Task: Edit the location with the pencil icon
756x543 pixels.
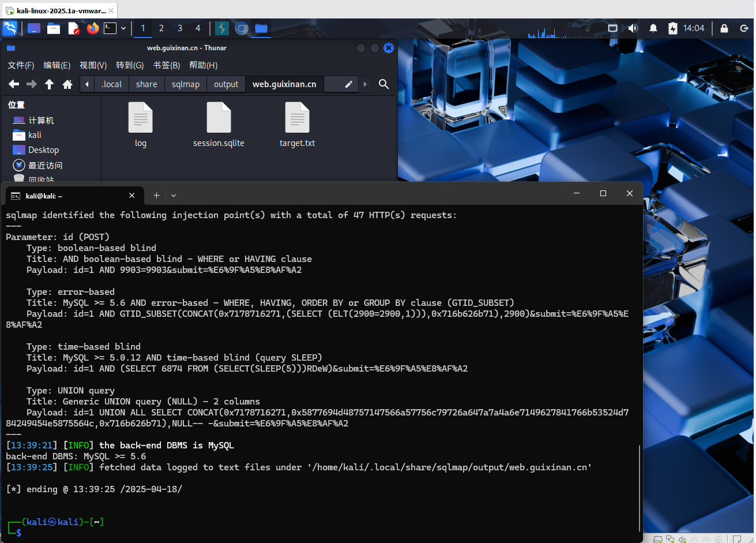Action: 348,84
